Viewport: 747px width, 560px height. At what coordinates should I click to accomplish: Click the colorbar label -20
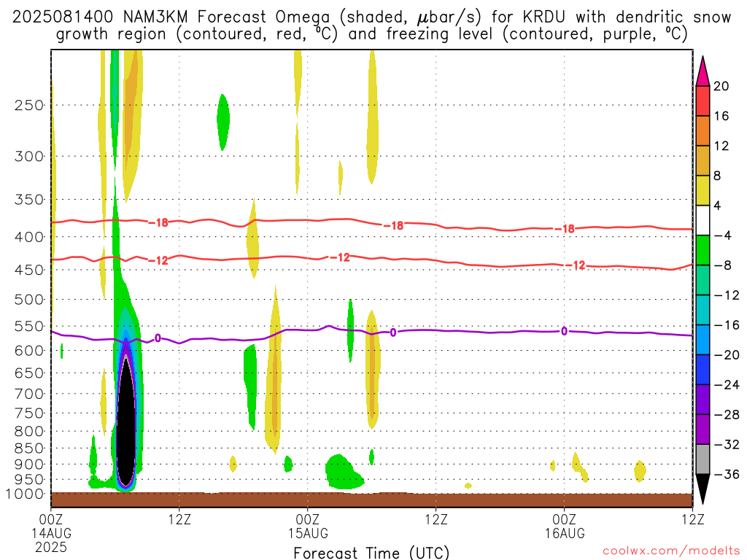[x=727, y=355]
